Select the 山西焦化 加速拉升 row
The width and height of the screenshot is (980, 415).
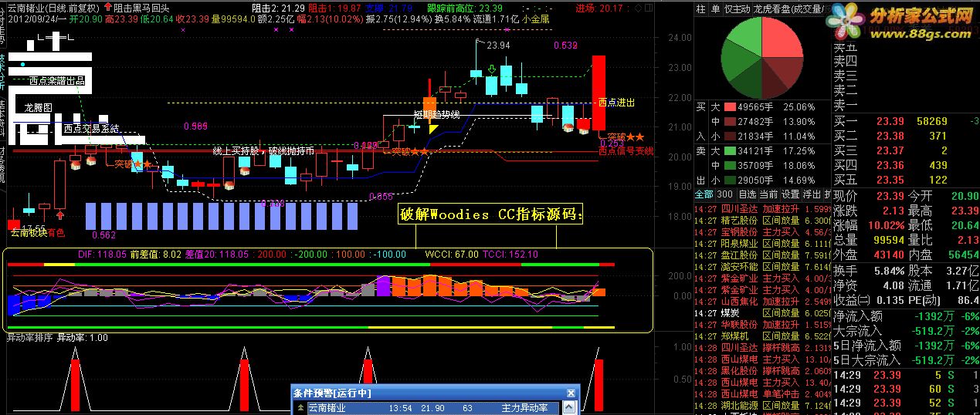point(763,301)
